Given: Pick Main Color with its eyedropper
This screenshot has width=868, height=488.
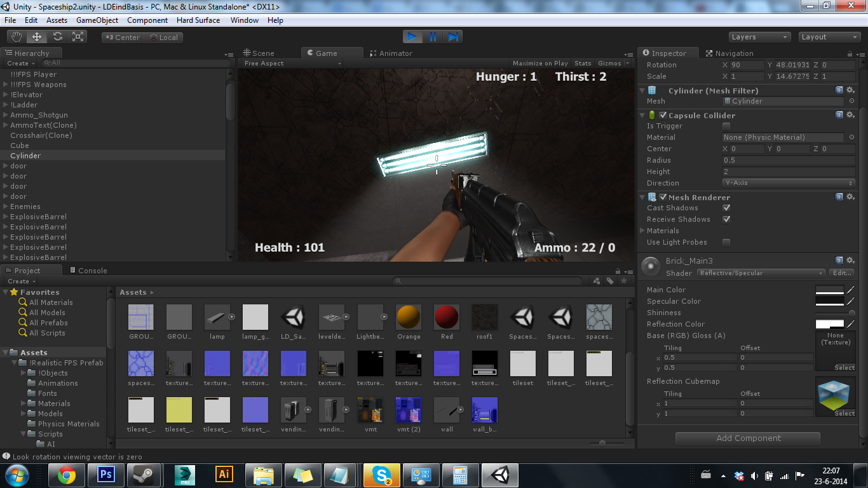Looking at the screenshot, I should [x=851, y=290].
